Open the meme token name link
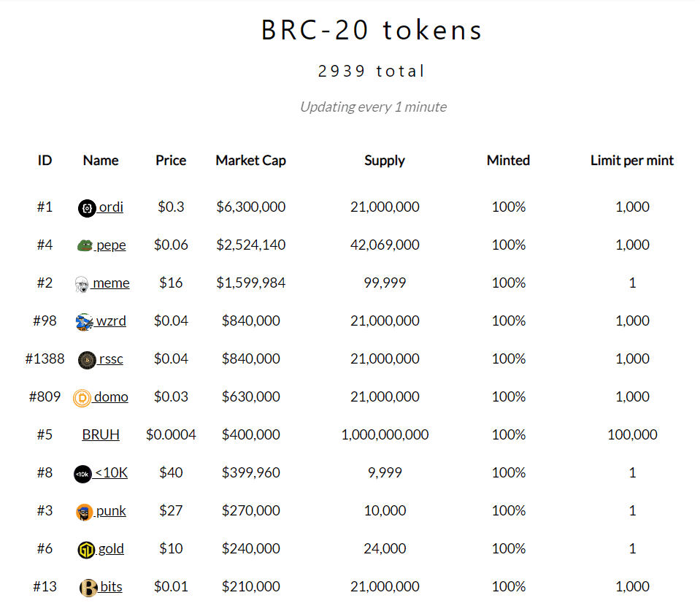 [111, 283]
